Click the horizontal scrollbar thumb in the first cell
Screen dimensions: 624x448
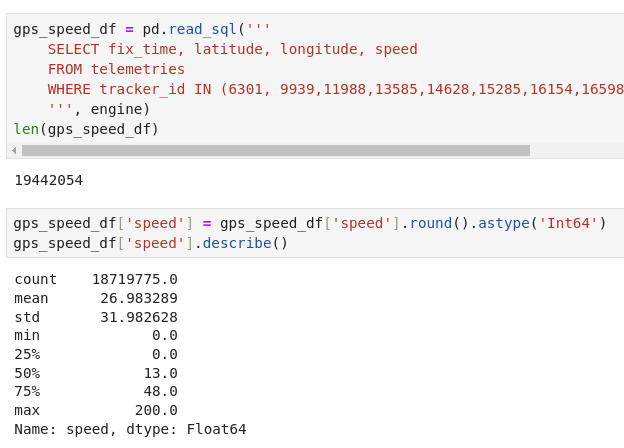pos(275,151)
